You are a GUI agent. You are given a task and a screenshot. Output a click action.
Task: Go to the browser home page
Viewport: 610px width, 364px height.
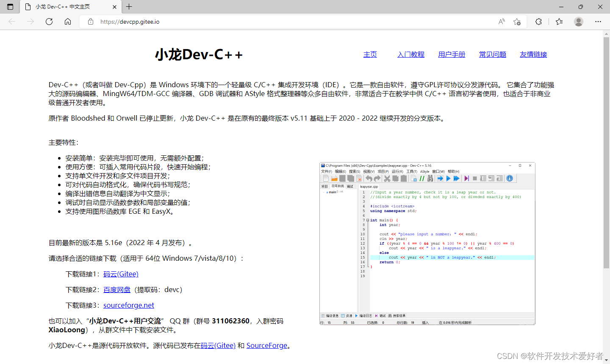(x=68, y=22)
